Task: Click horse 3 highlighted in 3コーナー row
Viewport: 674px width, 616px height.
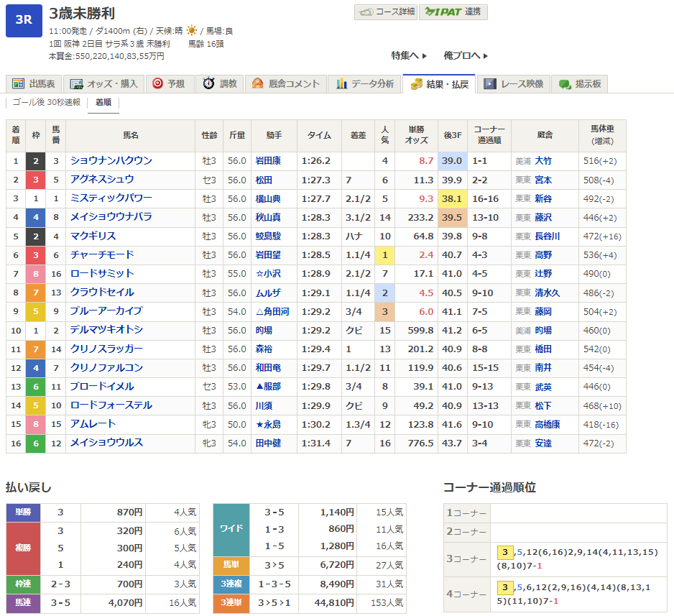Action: [x=504, y=552]
